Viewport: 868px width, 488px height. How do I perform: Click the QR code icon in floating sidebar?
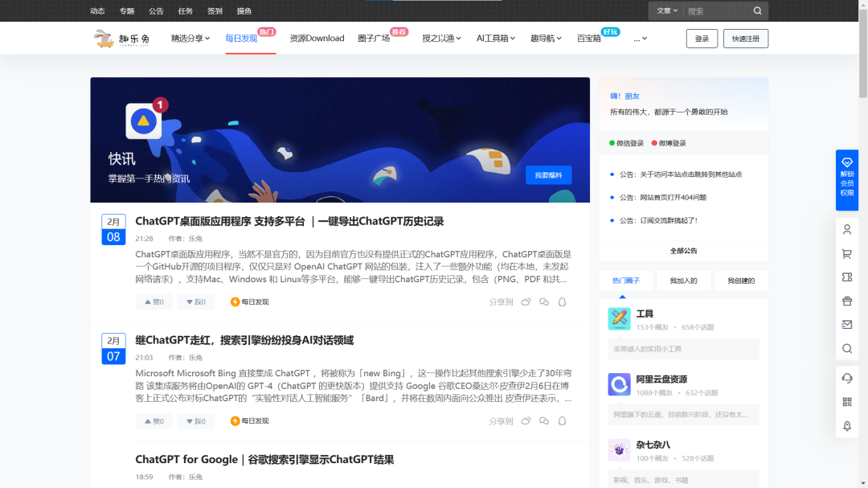(x=847, y=402)
